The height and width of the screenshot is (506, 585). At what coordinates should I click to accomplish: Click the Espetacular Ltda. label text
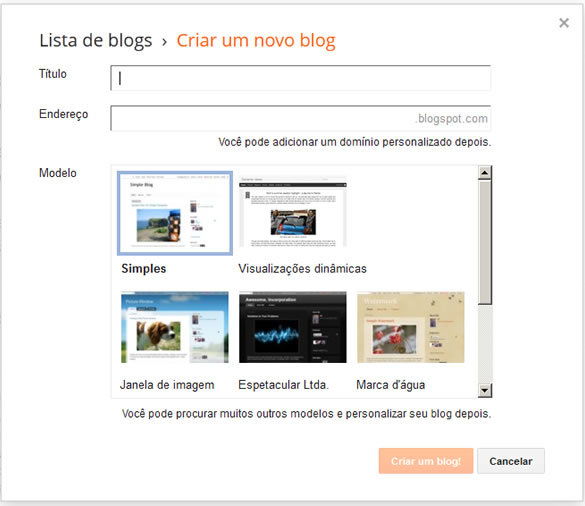coord(284,385)
